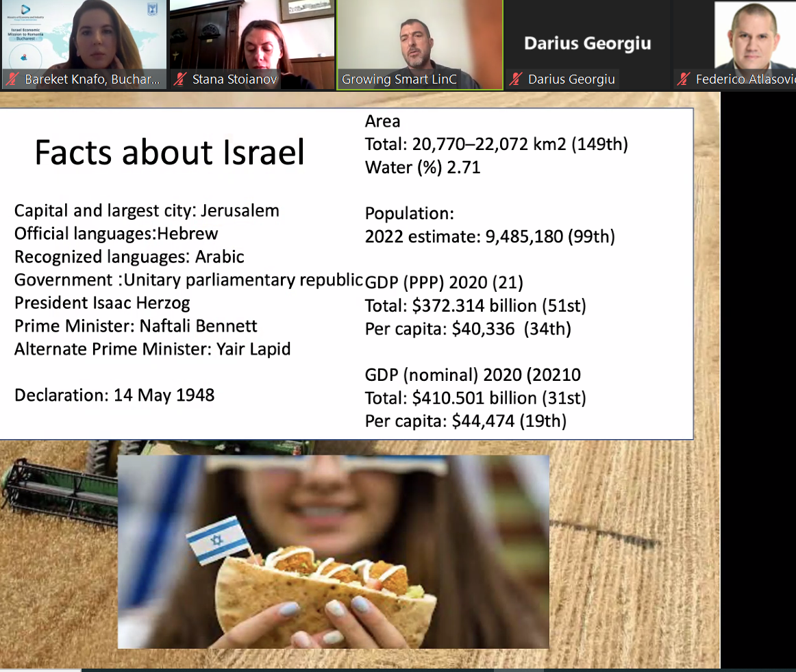The image size is (796, 672).
Task: Click the '2022 estimate: 9,485,180' population line
Action: pyautogui.click(x=490, y=237)
